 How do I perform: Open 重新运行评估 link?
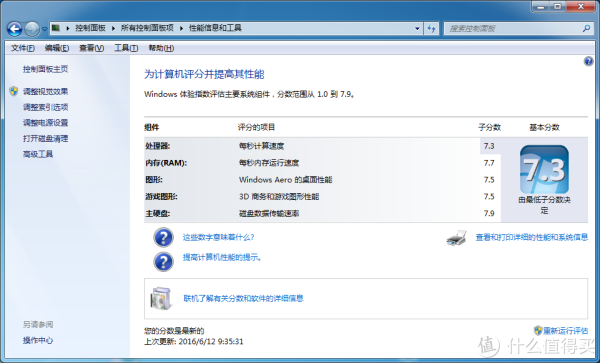(x=566, y=330)
